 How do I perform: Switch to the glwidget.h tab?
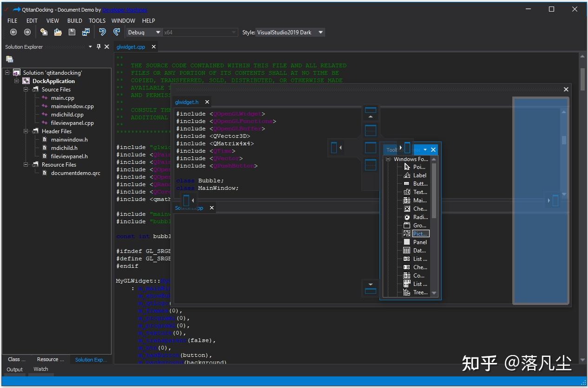click(x=187, y=102)
